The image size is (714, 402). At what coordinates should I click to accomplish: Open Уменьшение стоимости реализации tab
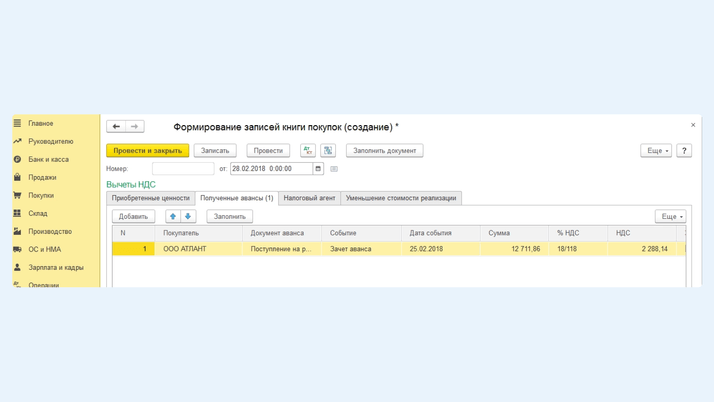coord(401,198)
